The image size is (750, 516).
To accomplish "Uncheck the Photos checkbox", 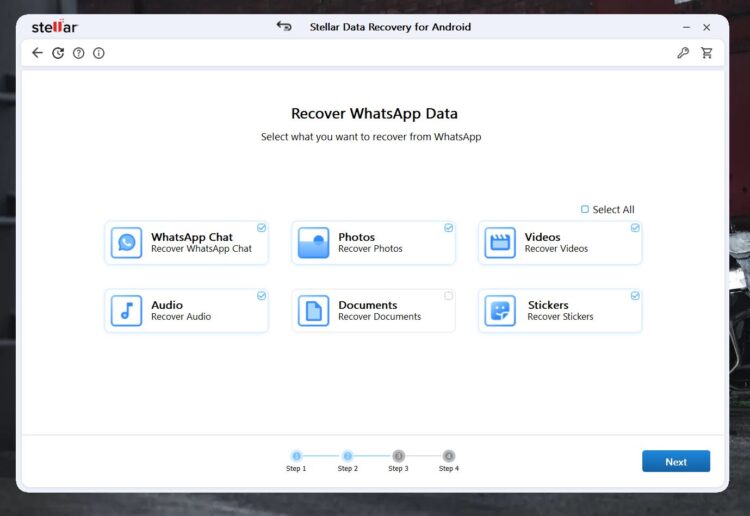I will point(449,228).
